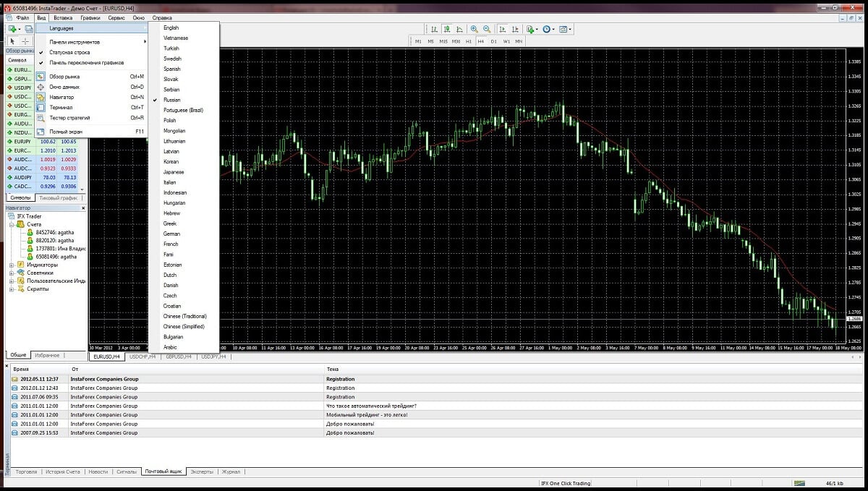This screenshot has width=868, height=491.
Task: Uncheck Статусная строка in the menu
Action: [x=69, y=52]
